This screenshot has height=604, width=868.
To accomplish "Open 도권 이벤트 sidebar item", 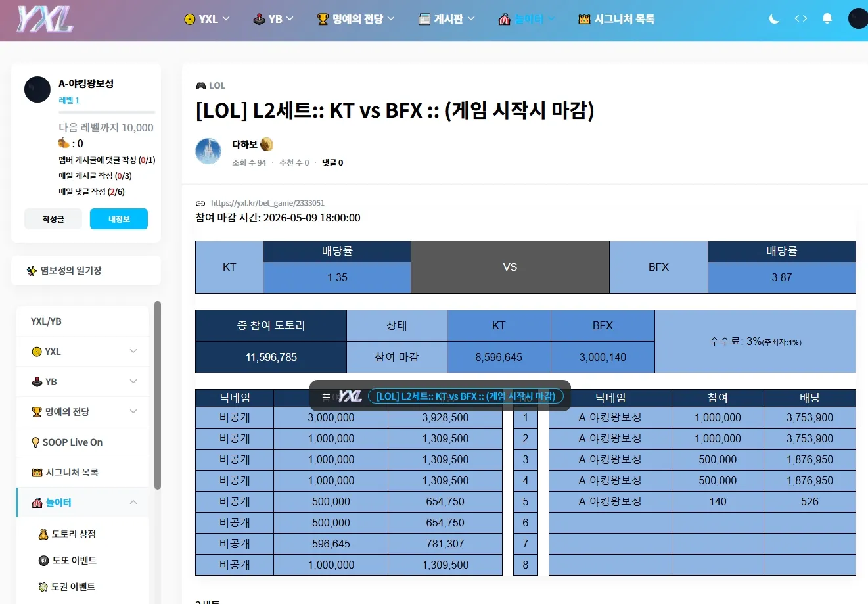I will [73, 587].
